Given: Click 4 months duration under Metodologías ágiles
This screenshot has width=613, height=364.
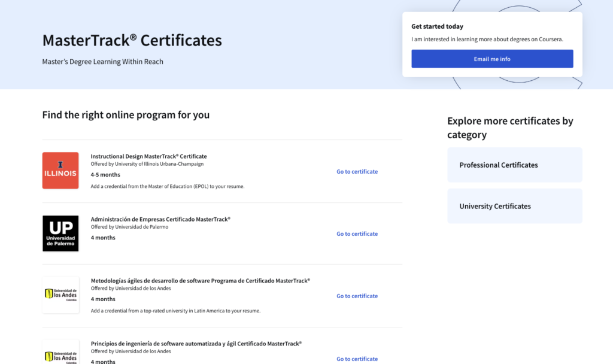Looking at the screenshot, I should tap(103, 299).
